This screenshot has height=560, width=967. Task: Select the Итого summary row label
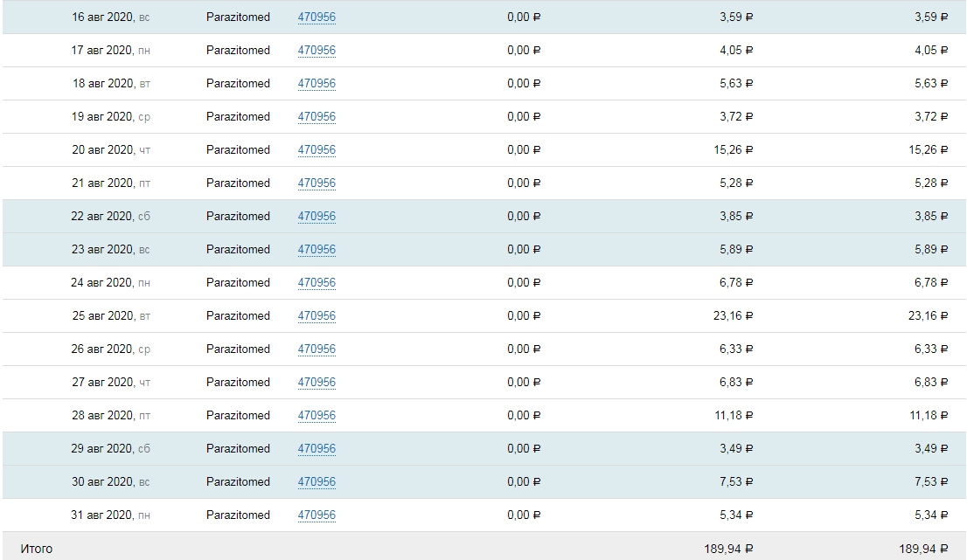click(x=37, y=549)
